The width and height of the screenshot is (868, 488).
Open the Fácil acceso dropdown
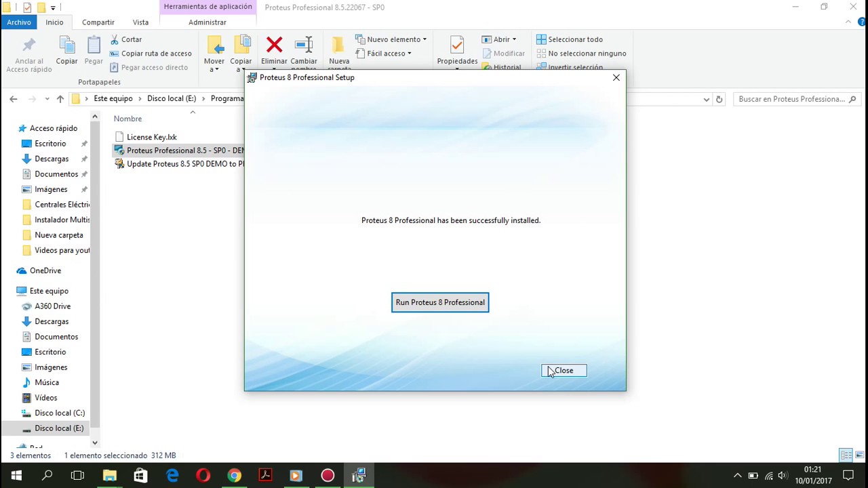(x=384, y=54)
